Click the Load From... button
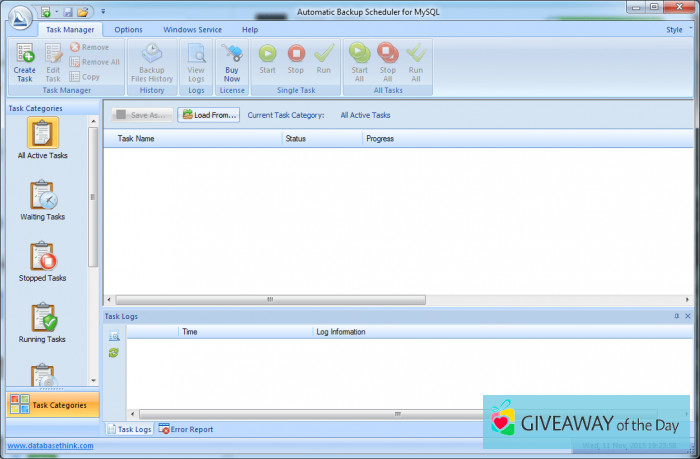 pyautogui.click(x=209, y=115)
